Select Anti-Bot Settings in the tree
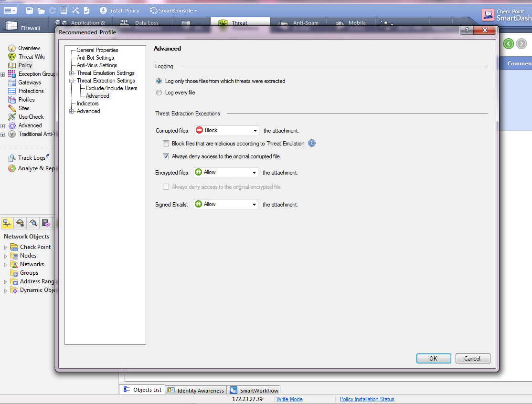532x404 pixels. point(96,58)
